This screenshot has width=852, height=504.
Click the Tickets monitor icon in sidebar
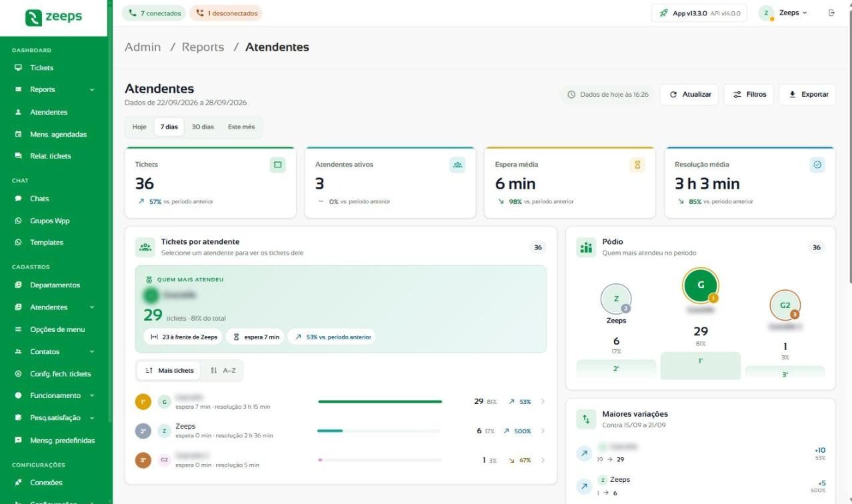click(19, 67)
